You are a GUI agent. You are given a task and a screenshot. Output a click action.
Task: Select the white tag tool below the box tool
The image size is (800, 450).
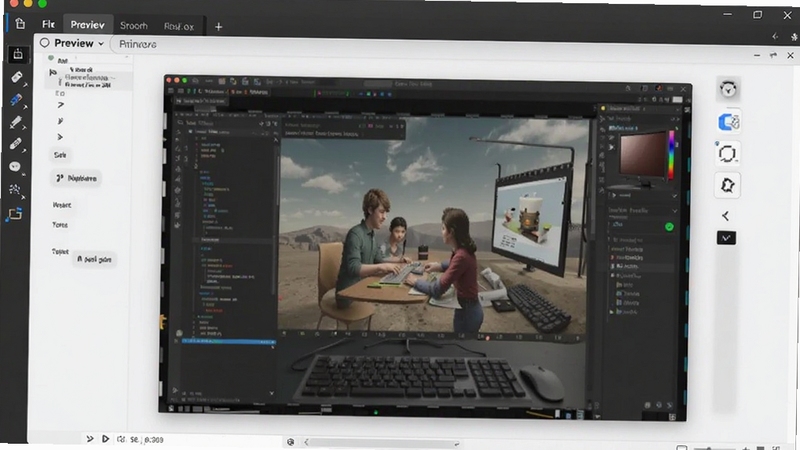16,77
